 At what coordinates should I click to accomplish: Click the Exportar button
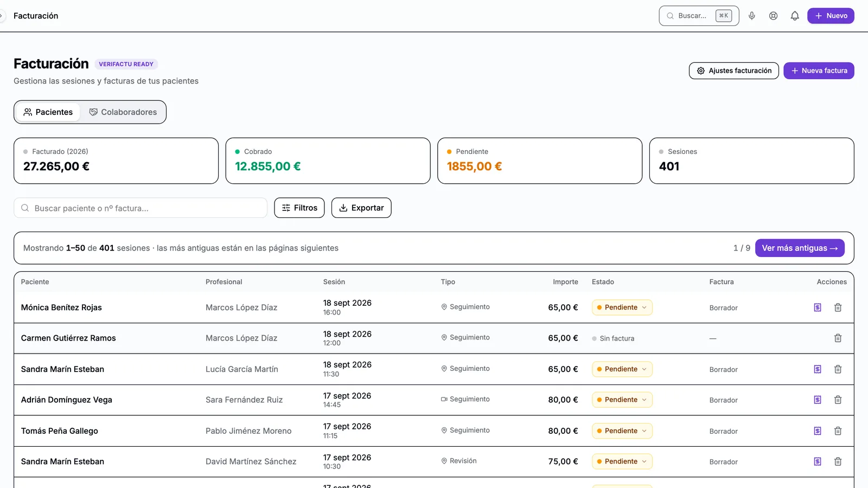tap(361, 208)
